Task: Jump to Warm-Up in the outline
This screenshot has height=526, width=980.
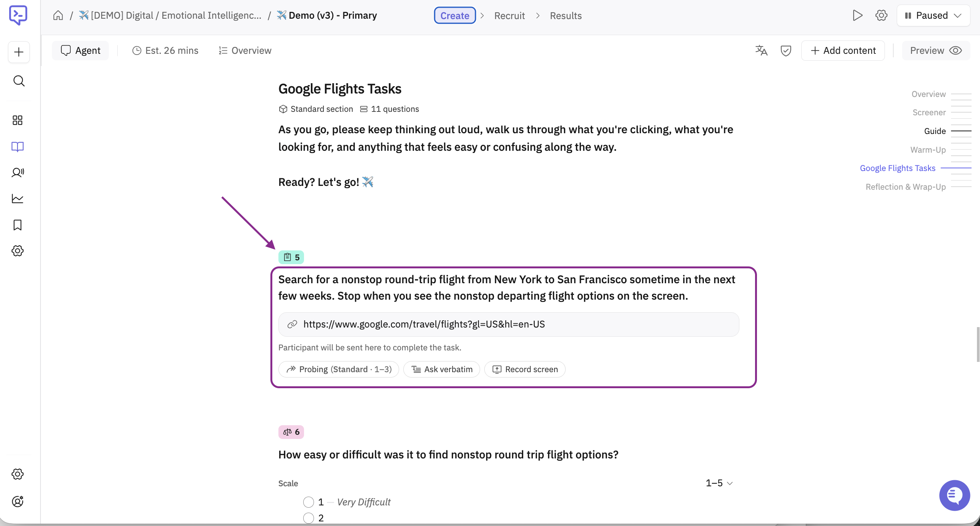Action: 928,150
